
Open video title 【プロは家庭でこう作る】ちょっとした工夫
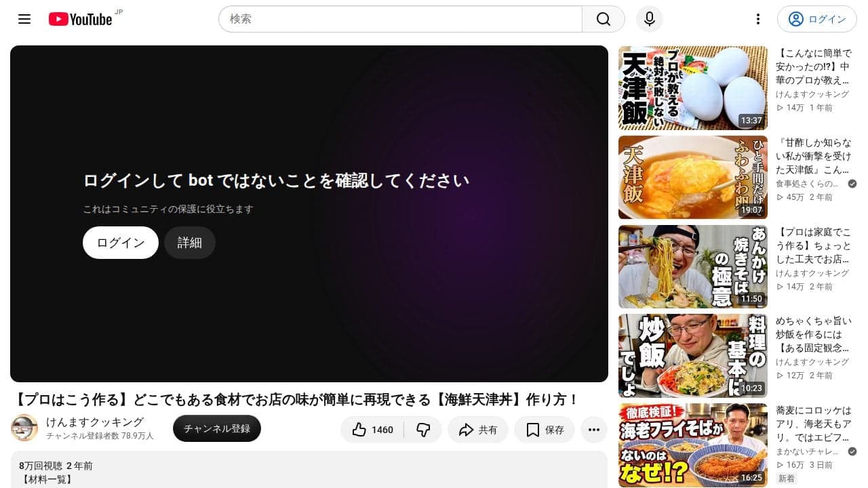pyautogui.click(x=813, y=245)
